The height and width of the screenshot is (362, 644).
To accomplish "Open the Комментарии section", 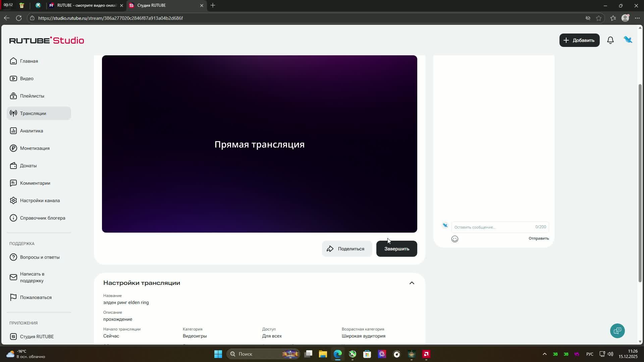I will (x=35, y=183).
